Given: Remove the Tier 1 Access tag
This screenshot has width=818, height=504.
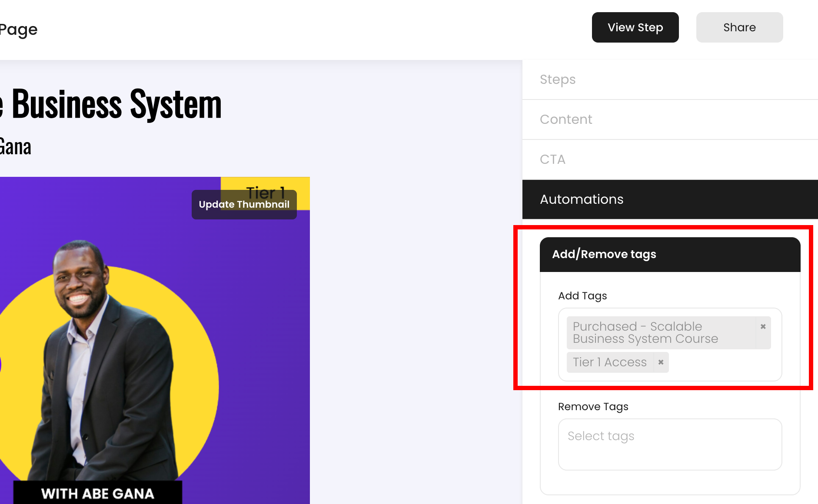Looking at the screenshot, I should [661, 362].
